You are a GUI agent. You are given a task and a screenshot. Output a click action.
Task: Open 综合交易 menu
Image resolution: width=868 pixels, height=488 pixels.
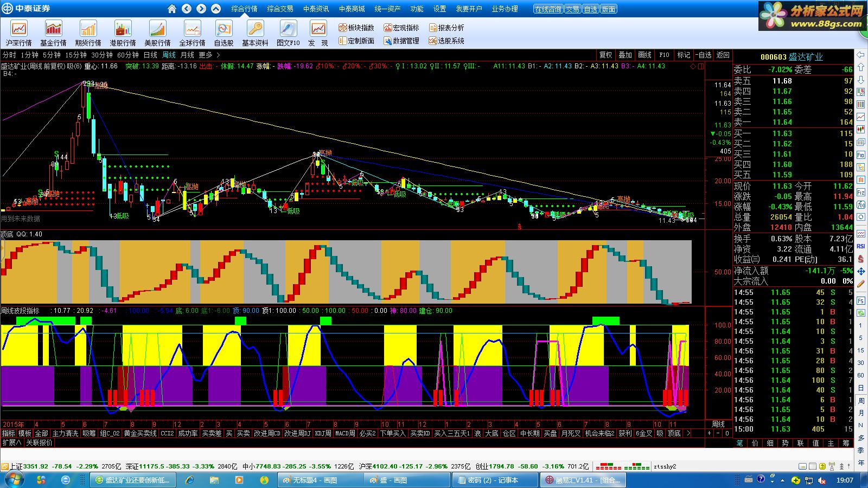pyautogui.click(x=280, y=9)
